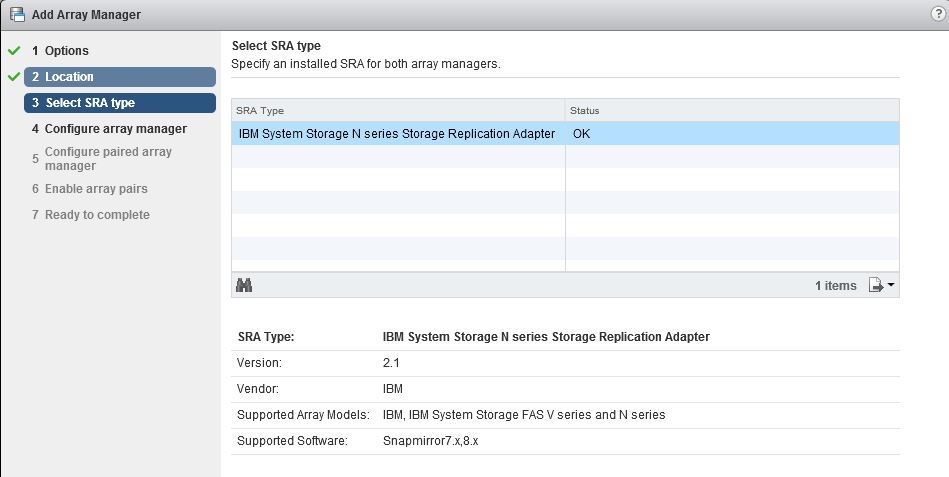This screenshot has width=949, height=477.
Task: Click the 'Supported Software:' label
Action: [292, 441]
